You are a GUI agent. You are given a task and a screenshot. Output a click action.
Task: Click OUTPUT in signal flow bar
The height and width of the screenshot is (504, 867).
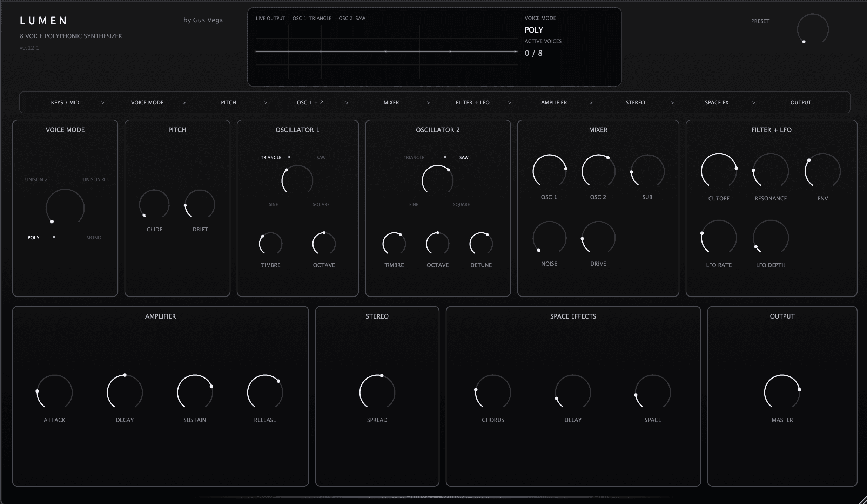click(x=801, y=103)
